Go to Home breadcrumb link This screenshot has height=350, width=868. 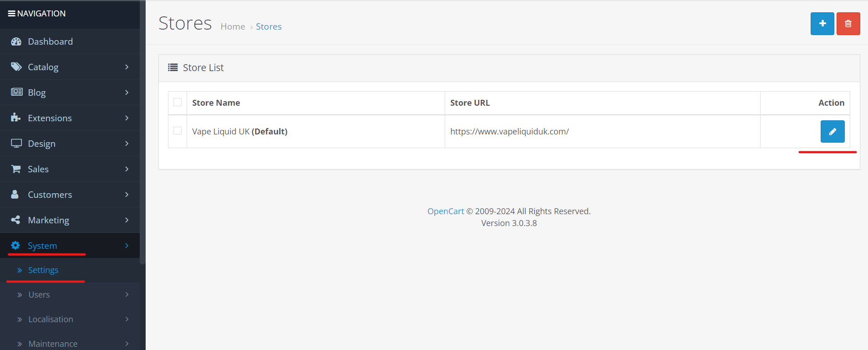click(x=233, y=26)
